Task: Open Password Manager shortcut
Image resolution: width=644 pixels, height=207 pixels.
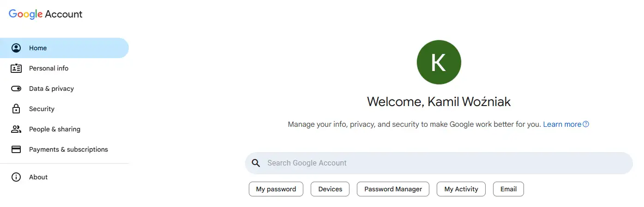Action: tap(393, 189)
